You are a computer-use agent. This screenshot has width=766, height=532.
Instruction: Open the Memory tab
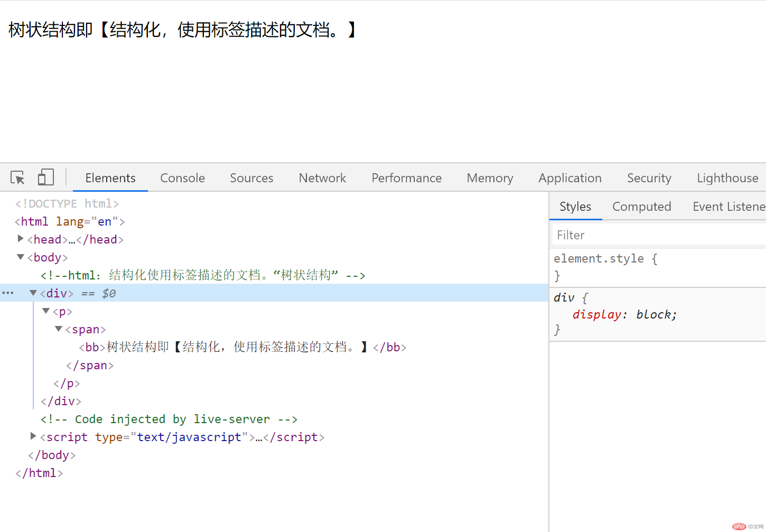(490, 178)
